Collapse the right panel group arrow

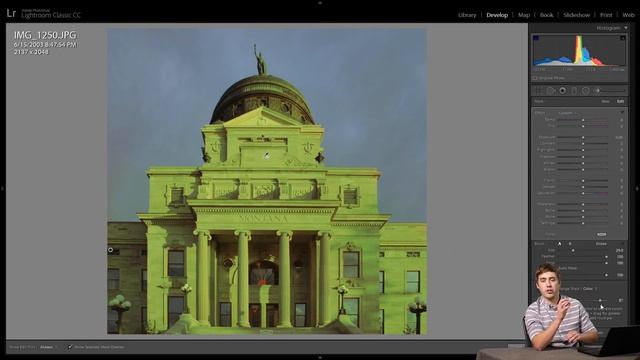(x=637, y=189)
